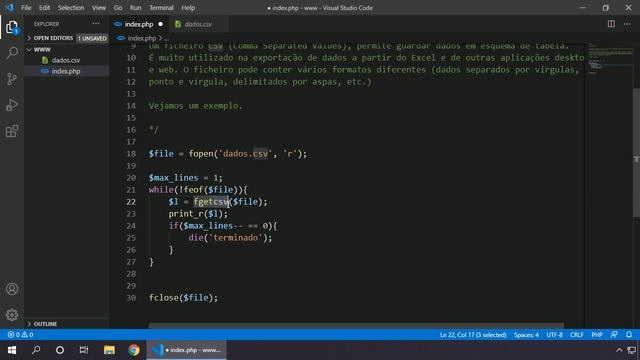The width and height of the screenshot is (640, 360).
Task: Open Explorer panel Views and More Actions ellipsis
Action: [96, 24]
